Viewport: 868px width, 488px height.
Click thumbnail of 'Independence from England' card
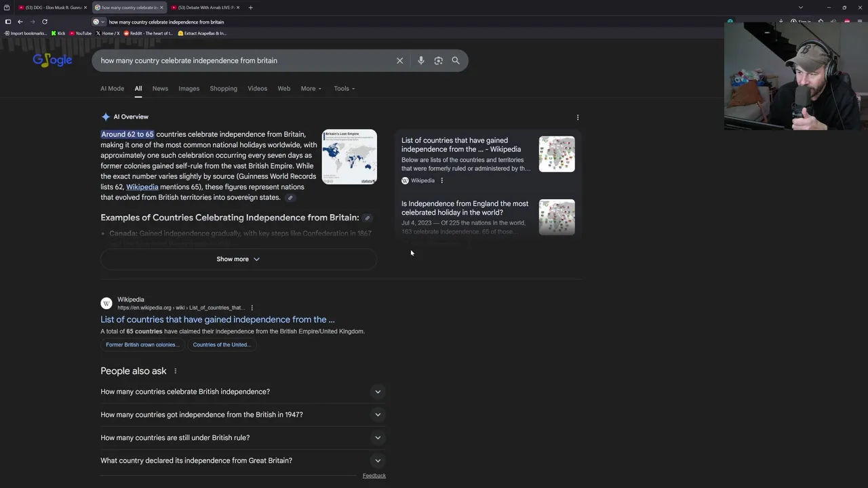(x=557, y=217)
